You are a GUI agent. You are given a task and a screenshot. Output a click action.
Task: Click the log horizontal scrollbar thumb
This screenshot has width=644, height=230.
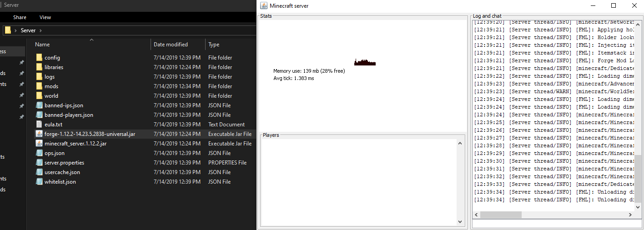pos(501,215)
